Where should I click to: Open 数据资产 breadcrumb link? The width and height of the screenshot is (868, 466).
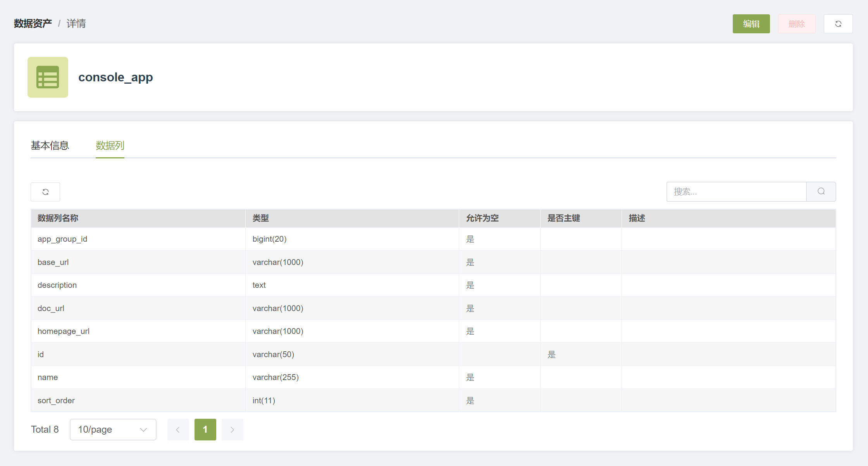[x=33, y=24]
